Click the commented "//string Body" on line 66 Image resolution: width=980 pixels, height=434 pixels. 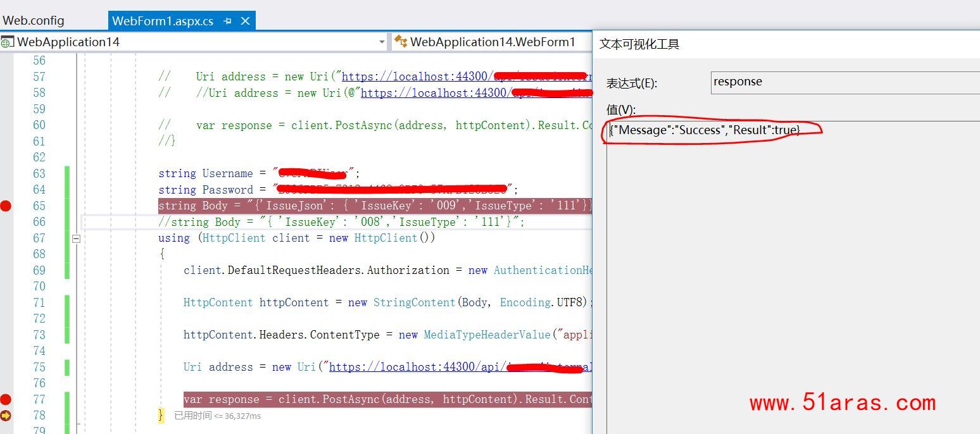pos(199,222)
